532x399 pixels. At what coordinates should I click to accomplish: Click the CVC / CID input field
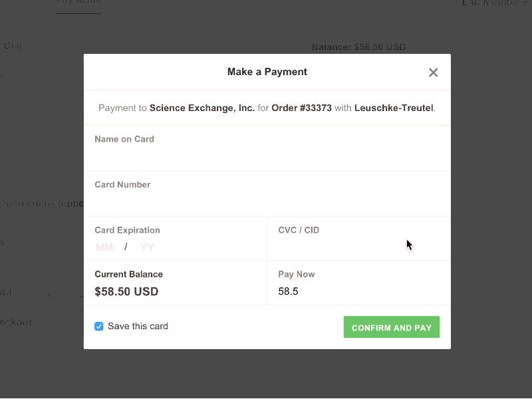click(x=332, y=247)
